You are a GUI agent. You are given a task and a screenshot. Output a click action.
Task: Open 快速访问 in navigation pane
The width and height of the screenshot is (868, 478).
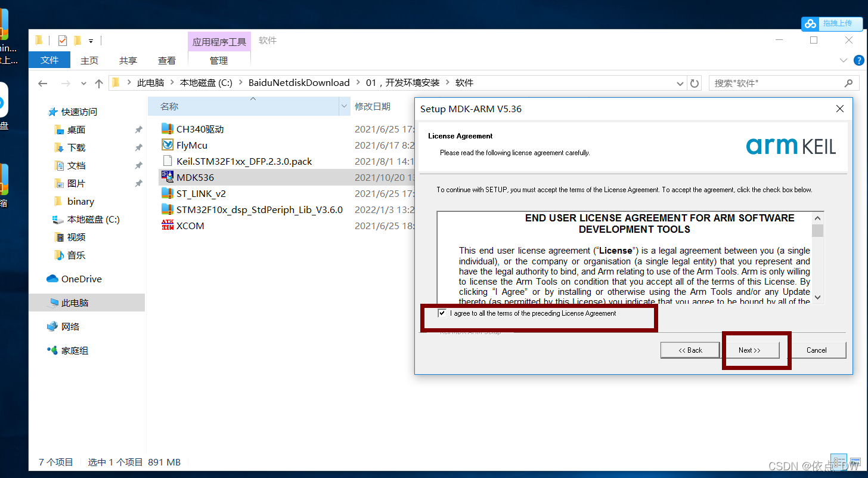click(x=79, y=112)
